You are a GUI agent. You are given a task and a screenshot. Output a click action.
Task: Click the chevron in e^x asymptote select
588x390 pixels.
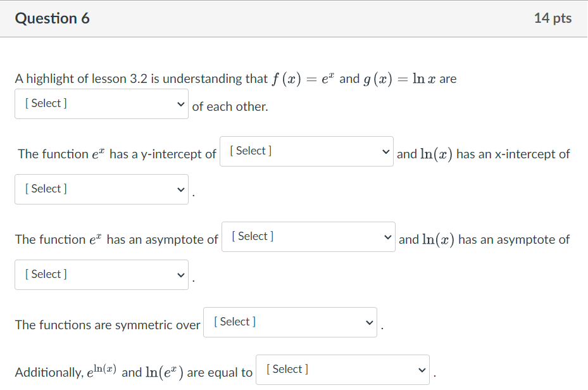[388, 237]
